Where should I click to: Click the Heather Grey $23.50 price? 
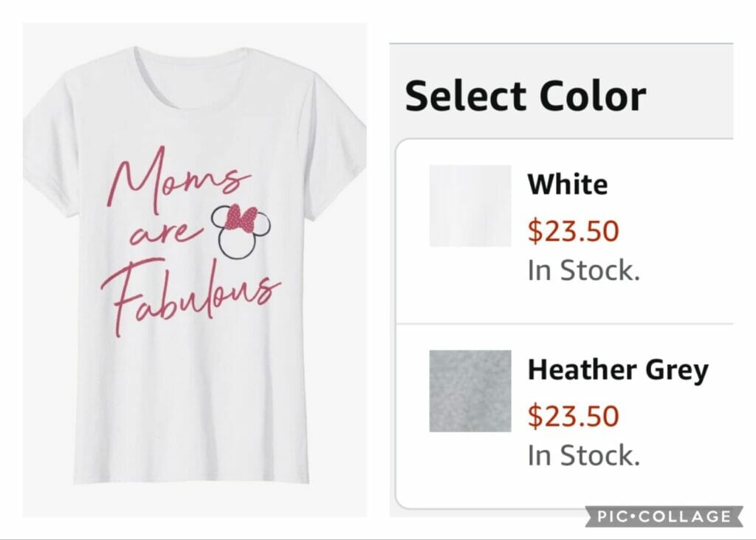click(573, 416)
